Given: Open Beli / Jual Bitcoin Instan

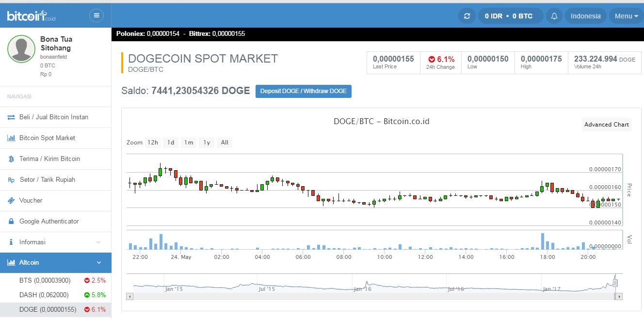Looking at the screenshot, I should tap(56, 117).
